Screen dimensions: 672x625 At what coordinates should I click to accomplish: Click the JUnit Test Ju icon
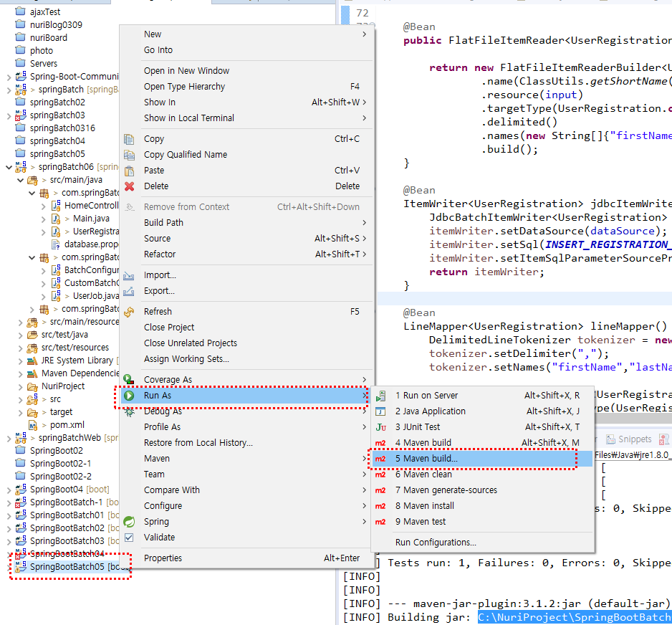pyautogui.click(x=380, y=427)
